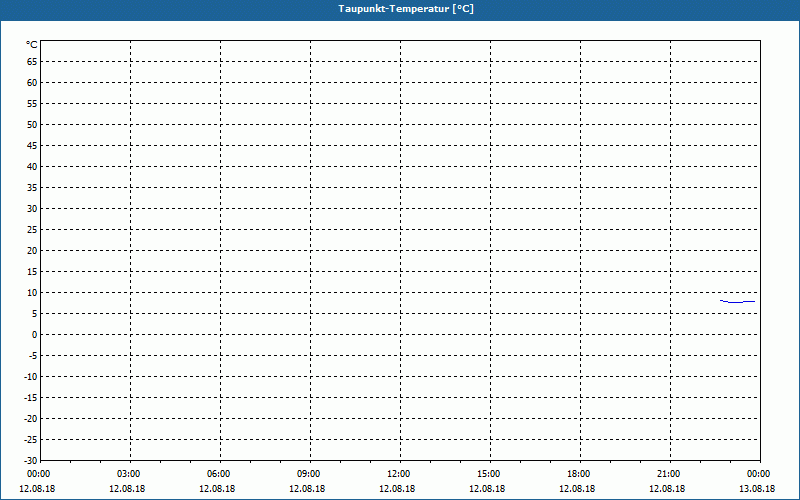800x500 pixels.
Task: Select the 13.08.18 date label
Action: (x=757, y=489)
